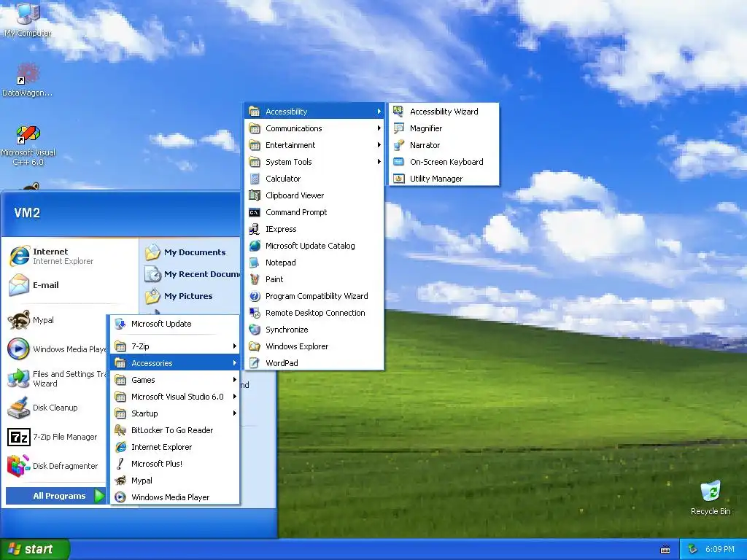Click the Accessibility submenu arrow
Viewport: 747px width, 560px height.
(379, 112)
